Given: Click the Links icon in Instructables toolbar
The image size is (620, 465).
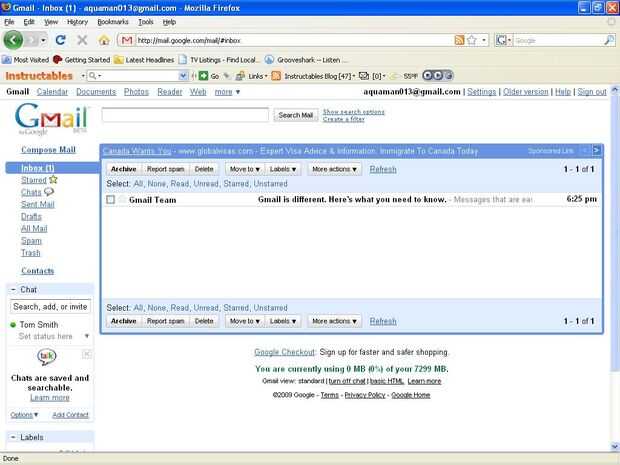Looking at the screenshot, I should 240,76.
